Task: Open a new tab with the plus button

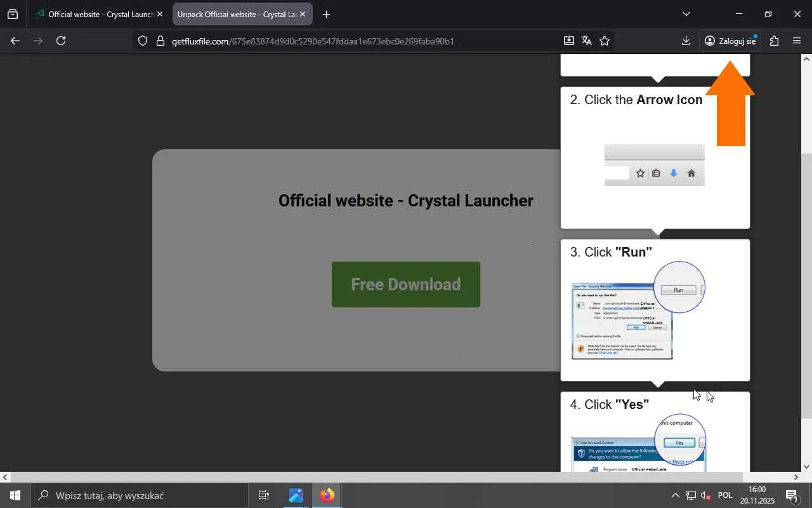Action: (x=326, y=14)
